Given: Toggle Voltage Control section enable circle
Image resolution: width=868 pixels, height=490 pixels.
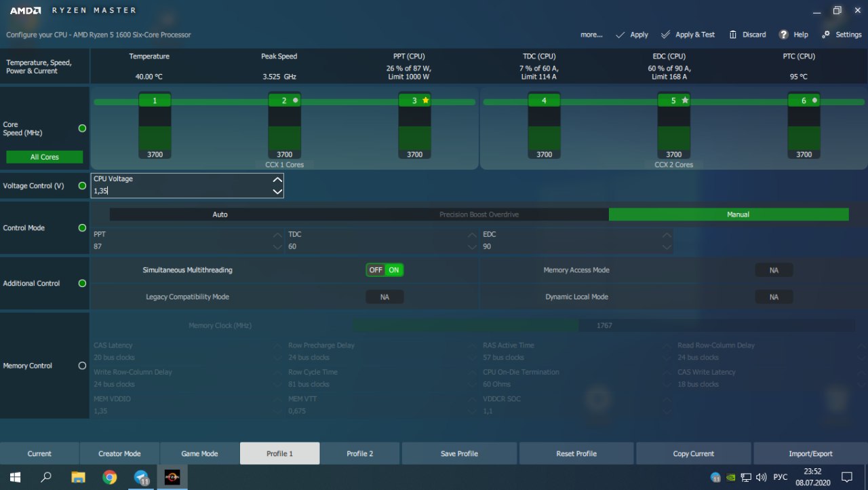Looking at the screenshot, I should click(x=83, y=185).
